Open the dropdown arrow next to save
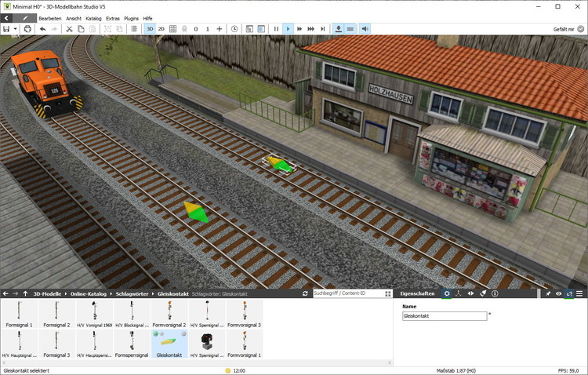 point(16,29)
